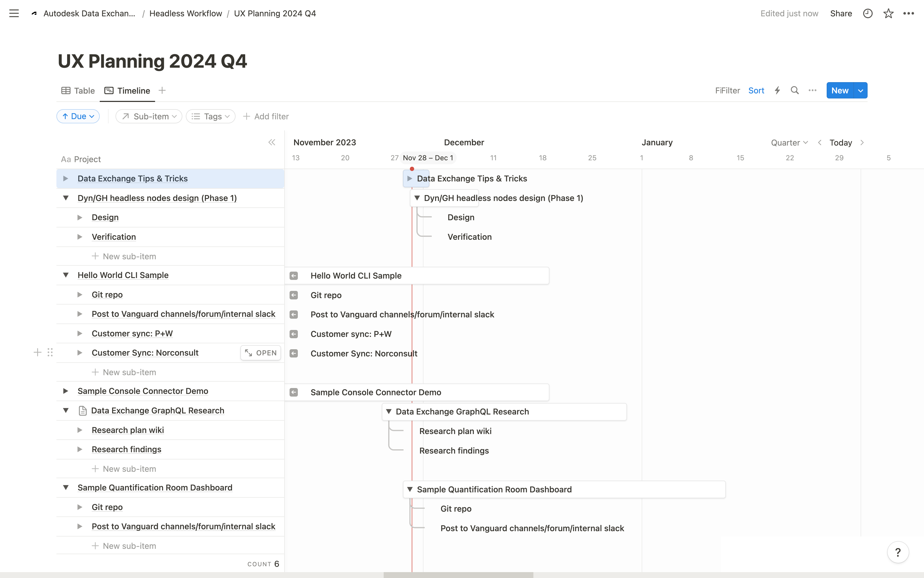Collapse the table panel with double chevron

click(272, 143)
